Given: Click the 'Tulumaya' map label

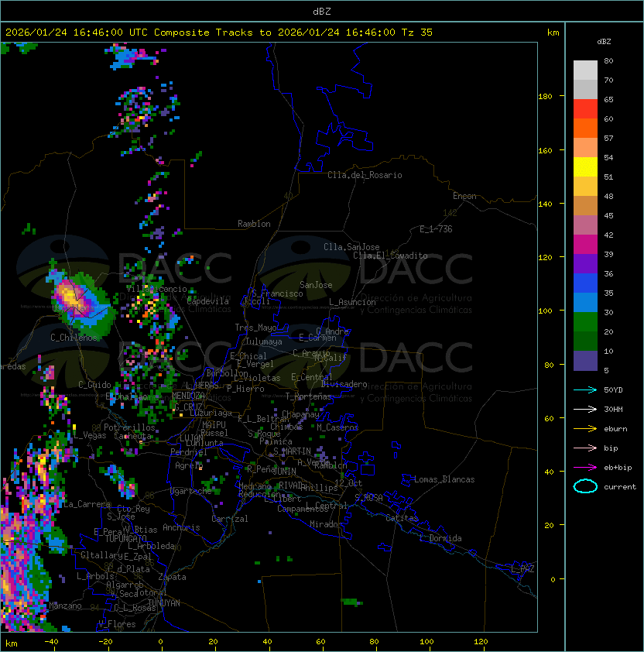Looking at the screenshot, I should [264, 341].
